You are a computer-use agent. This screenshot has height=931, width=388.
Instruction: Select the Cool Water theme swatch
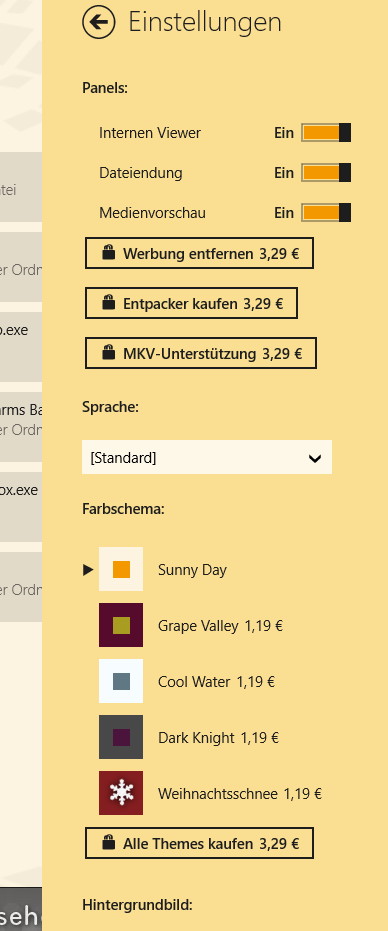tap(121, 681)
